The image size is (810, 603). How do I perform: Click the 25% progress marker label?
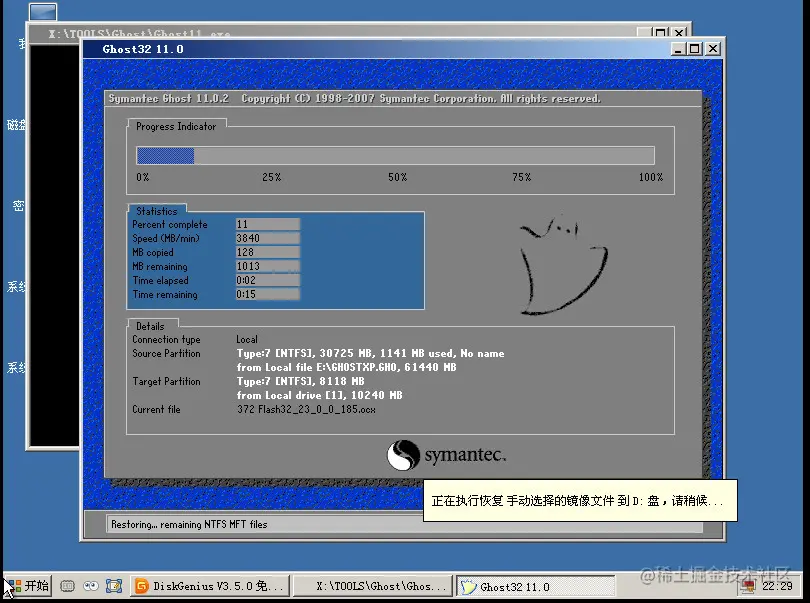tap(272, 177)
